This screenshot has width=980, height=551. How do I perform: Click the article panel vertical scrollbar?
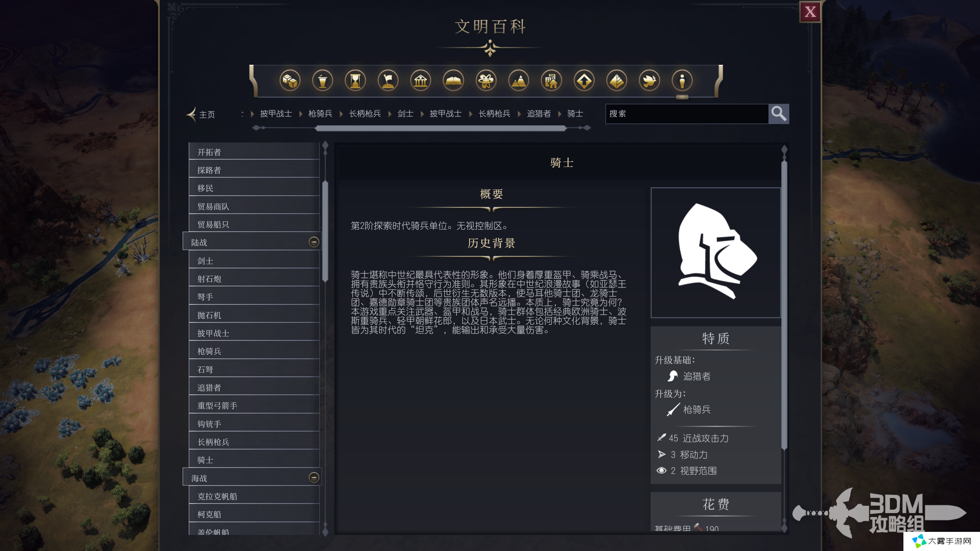click(x=784, y=304)
